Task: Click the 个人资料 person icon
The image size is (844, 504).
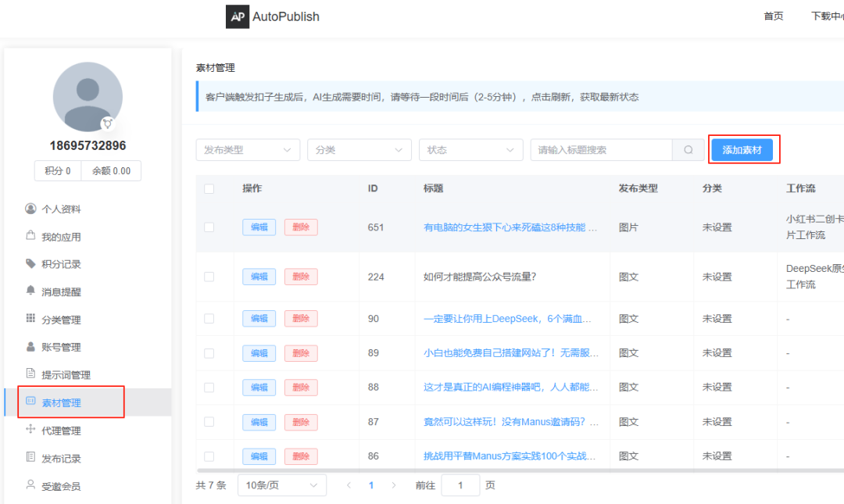Action: pyautogui.click(x=30, y=209)
